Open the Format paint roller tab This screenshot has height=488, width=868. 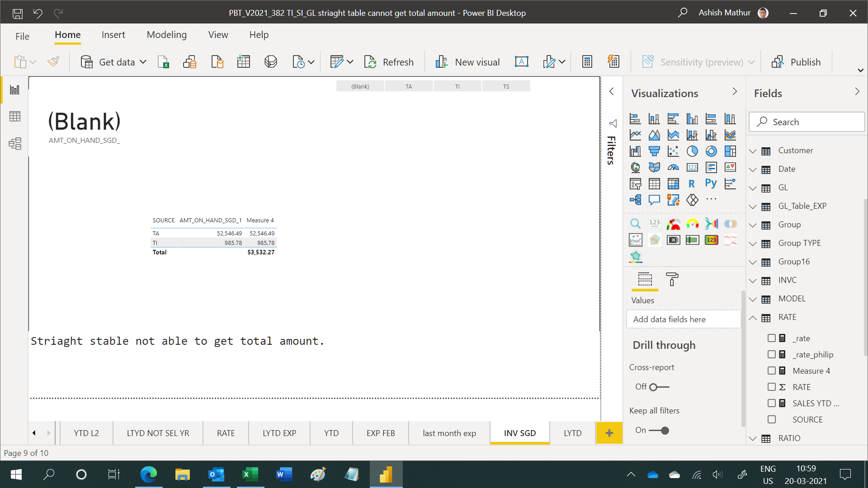pyautogui.click(x=672, y=279)
